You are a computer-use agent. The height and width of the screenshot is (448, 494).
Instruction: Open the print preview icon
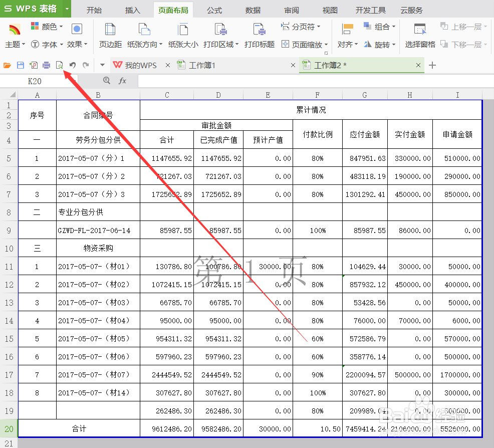60,65
